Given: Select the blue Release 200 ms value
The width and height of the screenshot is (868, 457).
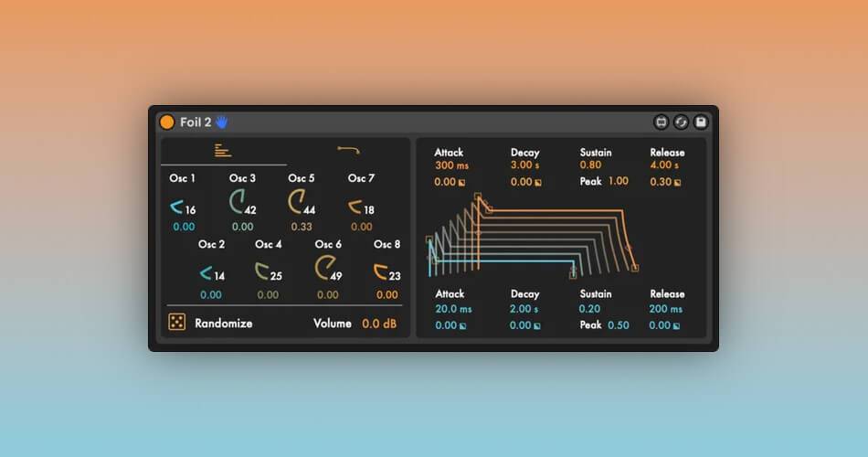Looking at the screenshot, I should pos(666,309).
